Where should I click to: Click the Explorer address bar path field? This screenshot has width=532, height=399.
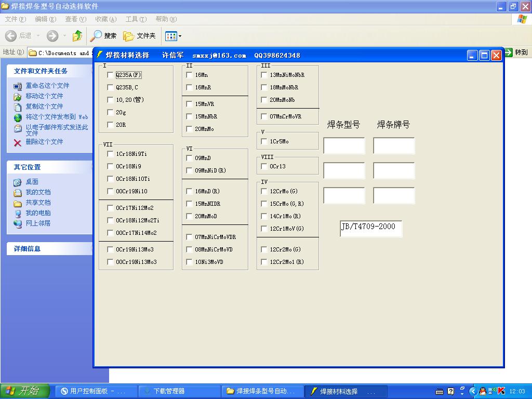click(x=60, y=52)
